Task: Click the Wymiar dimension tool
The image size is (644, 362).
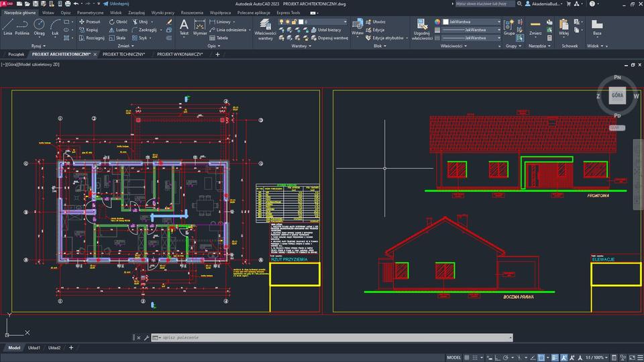Action: 200,27
